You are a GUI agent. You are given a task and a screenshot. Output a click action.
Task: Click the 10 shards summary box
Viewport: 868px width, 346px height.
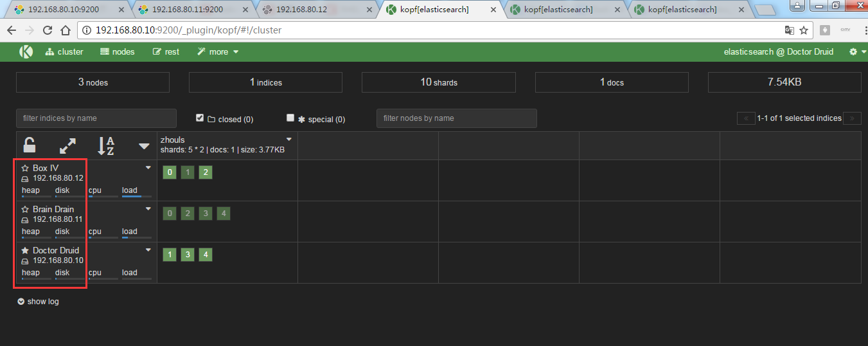click(439, 82)
